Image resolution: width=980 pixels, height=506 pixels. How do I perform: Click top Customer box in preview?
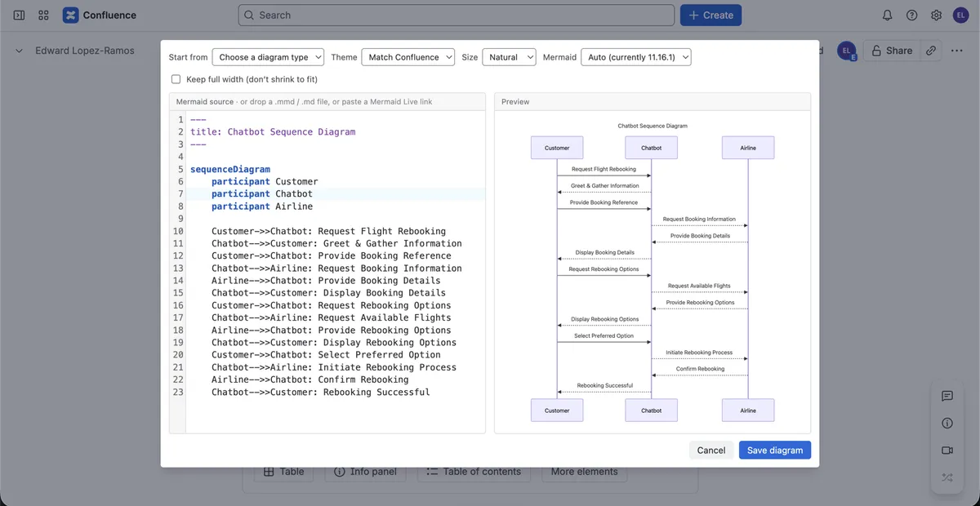pyautogui.click(x=557, y=148)
